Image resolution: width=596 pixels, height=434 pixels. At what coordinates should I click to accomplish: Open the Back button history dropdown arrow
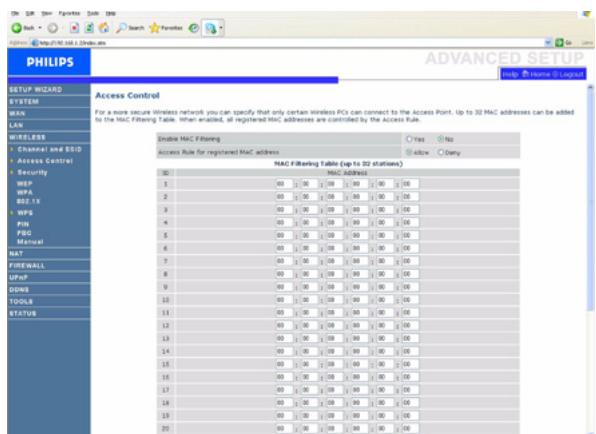[x=40, y=28]
